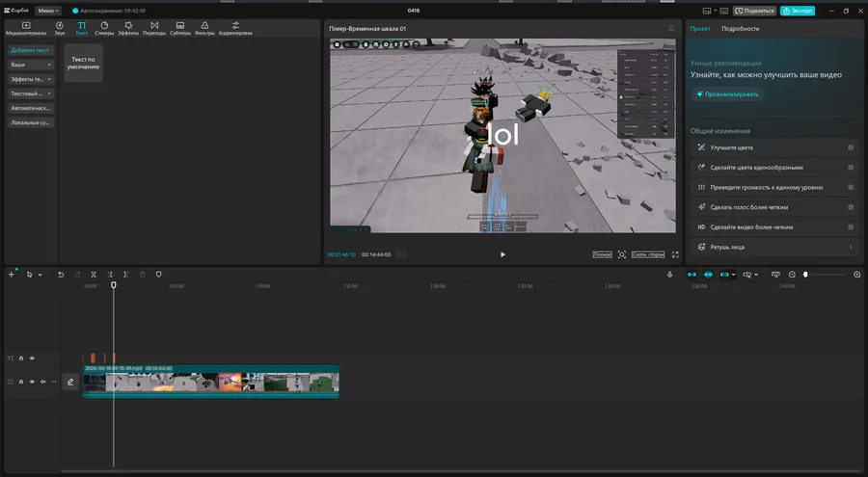Open the Переходы transitions panel
The width and height of the screenshot is (868, 477).
click(x=154, y=28)
